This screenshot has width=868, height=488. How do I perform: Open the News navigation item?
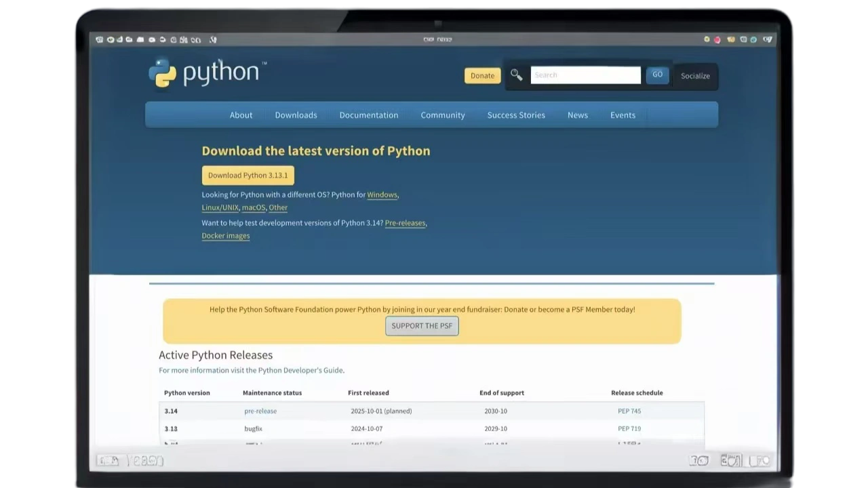coord(578,115)
